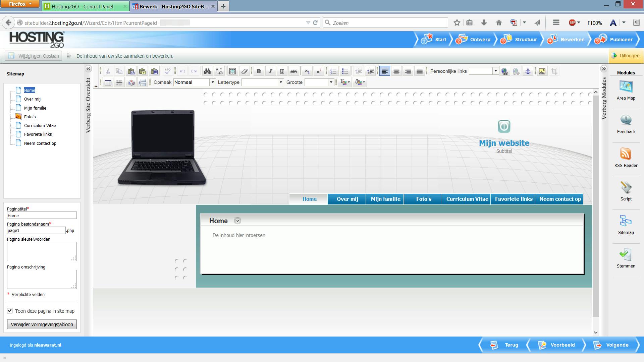Open the Lettertype font dropdown
The width and height of the screenshot is (644, 362).
point(281,82)
